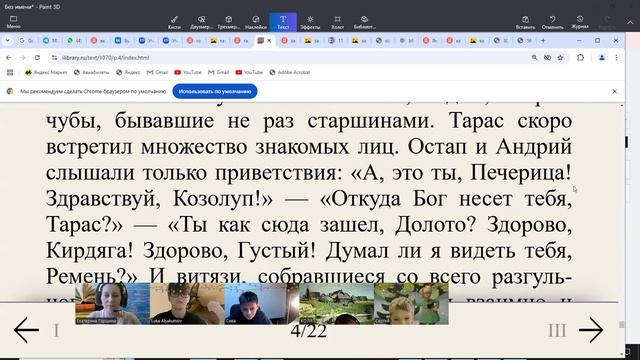Click the page scrollbar thumb

tap(621, 324)
